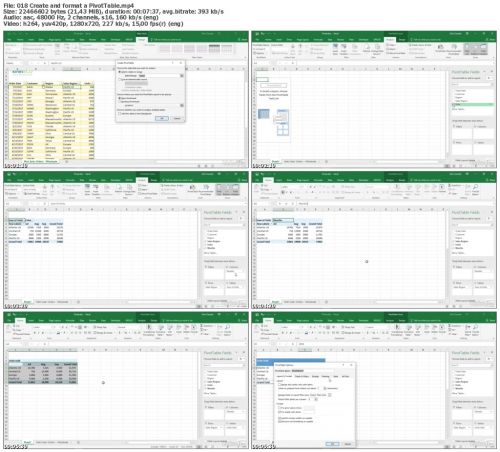Check the green highlighted field in blank PivotTable frame
Viewport: 500px width, 452px height.
454,105
